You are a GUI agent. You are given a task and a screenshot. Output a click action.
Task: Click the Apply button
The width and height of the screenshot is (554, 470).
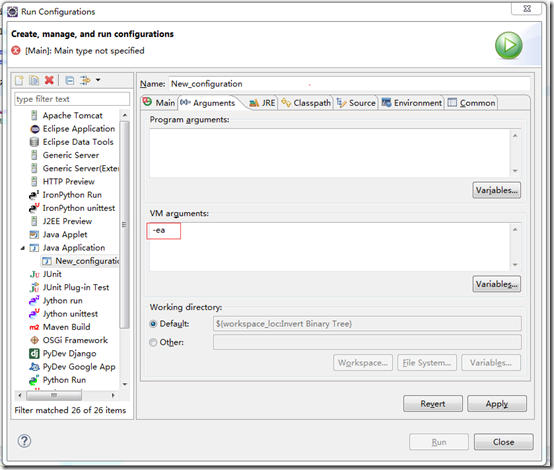[497, 404]
